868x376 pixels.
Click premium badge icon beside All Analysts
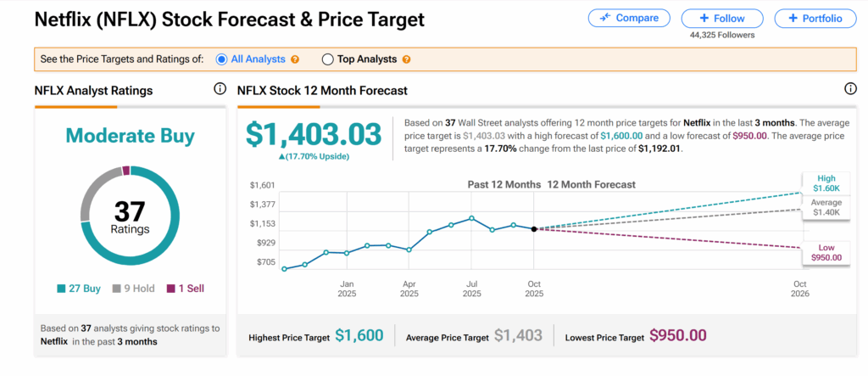point(295,59)
